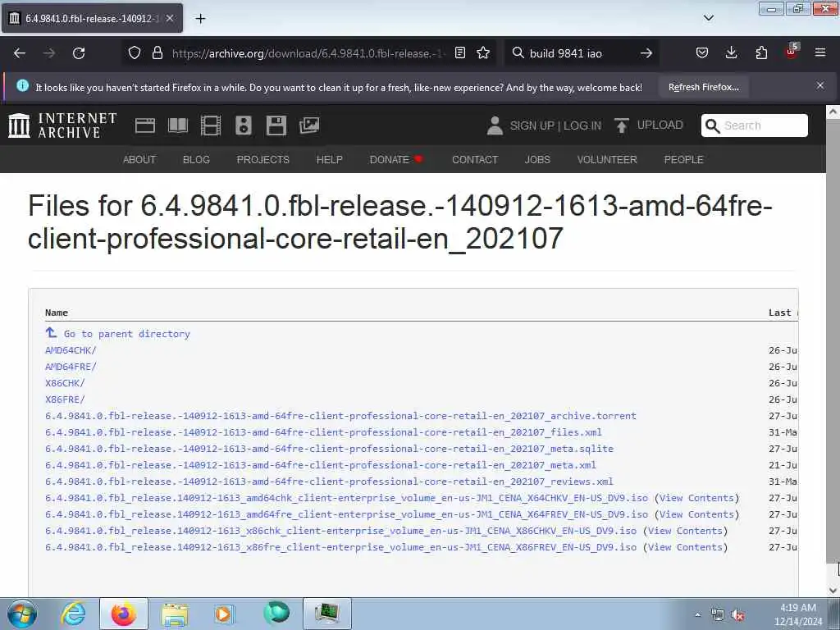Click LOG IN link
The image size is (840, 630).
582,126
